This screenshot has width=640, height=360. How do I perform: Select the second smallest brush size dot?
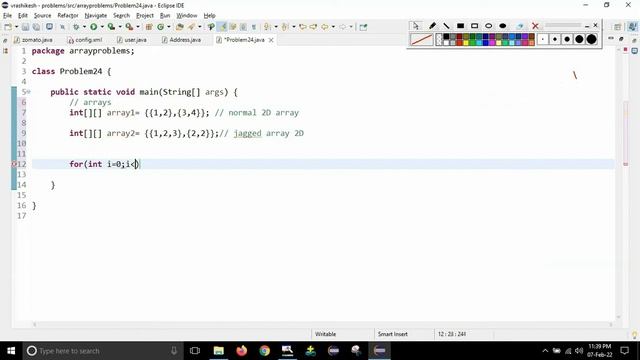554,39
